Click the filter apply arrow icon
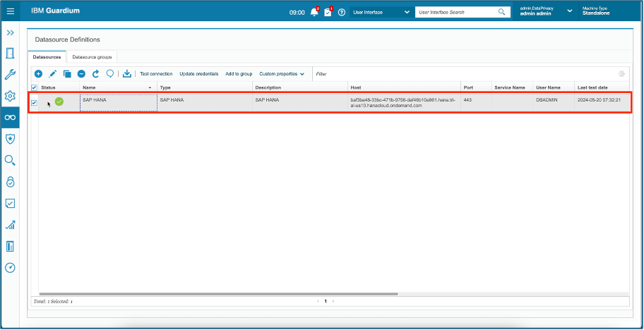644x330 pixels. [x=621, y=74]
